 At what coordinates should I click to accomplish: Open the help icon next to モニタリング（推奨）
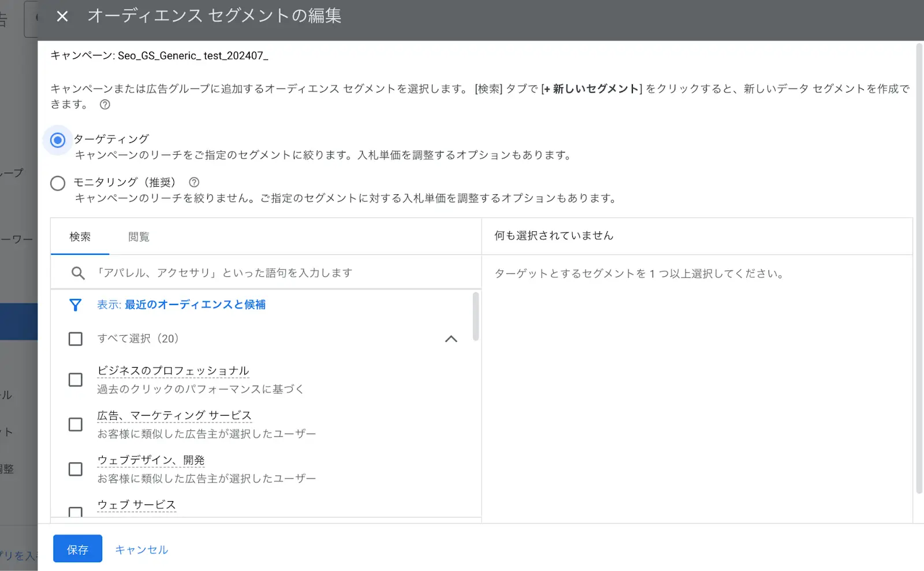point(194,182)
